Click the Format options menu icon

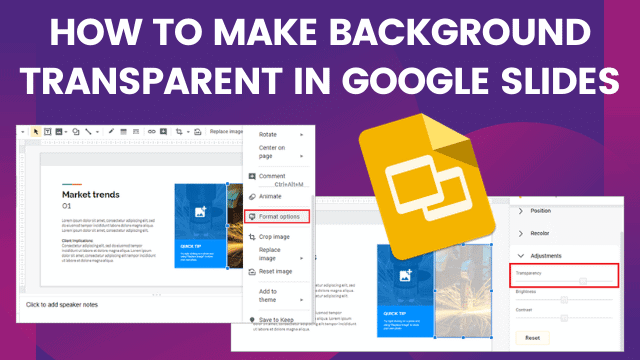[x=252, y=217]
